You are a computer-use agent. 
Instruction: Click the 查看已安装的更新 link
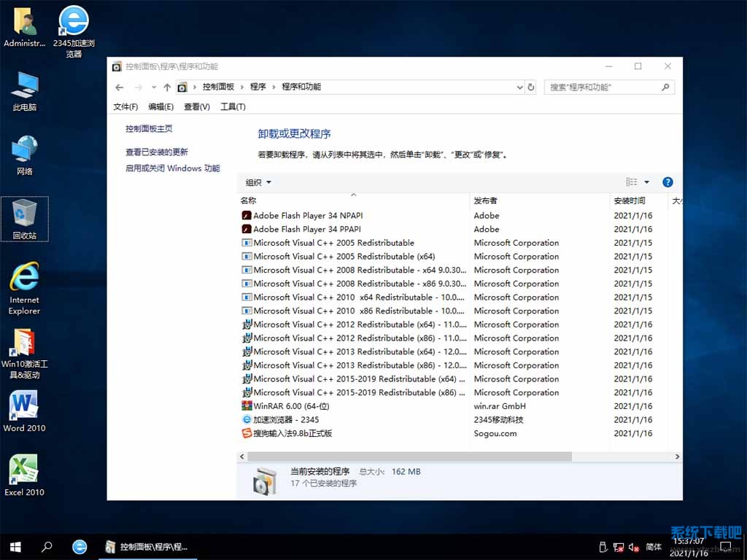[157, 152]
